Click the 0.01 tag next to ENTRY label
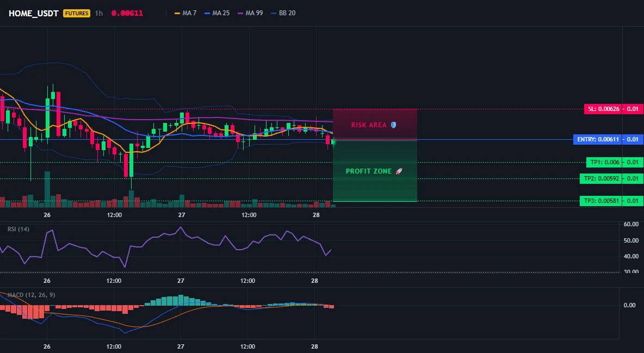This screenshot has height=353, width=644. (x=633, y=139)
